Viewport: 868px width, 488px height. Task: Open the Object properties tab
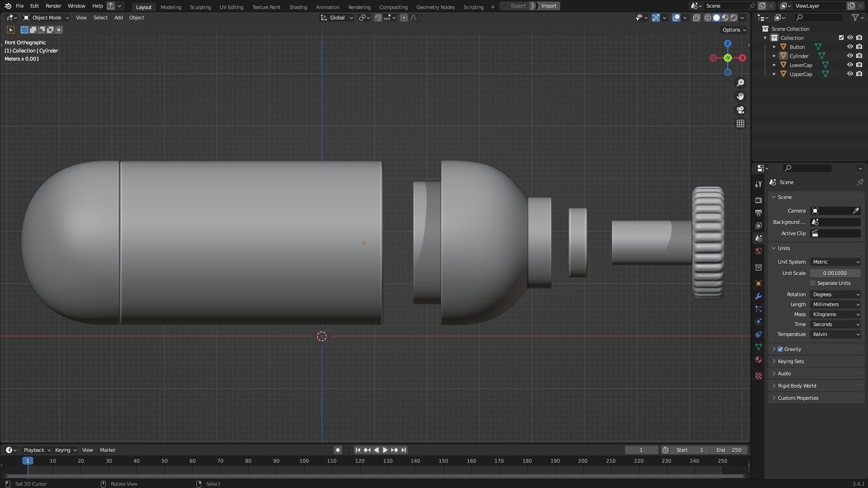click(x=759, y=284)
